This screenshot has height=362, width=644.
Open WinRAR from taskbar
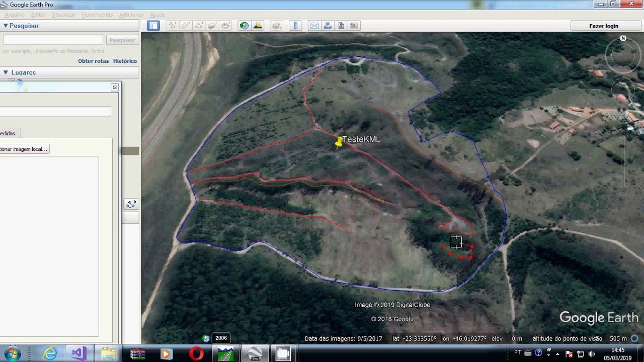click(137, 354)
